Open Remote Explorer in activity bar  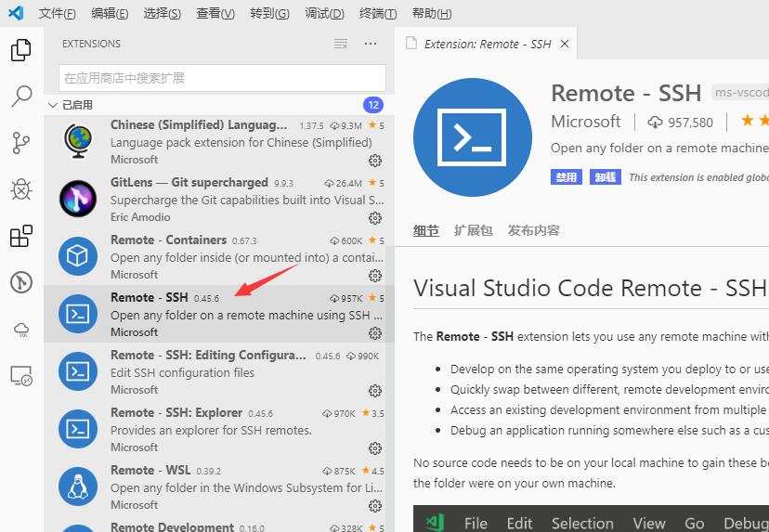coord(21,376)
